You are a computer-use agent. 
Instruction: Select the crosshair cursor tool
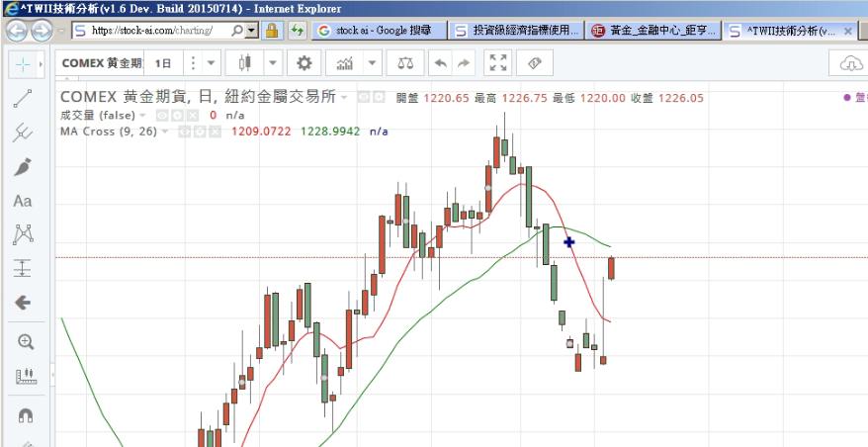click(22, 65)
